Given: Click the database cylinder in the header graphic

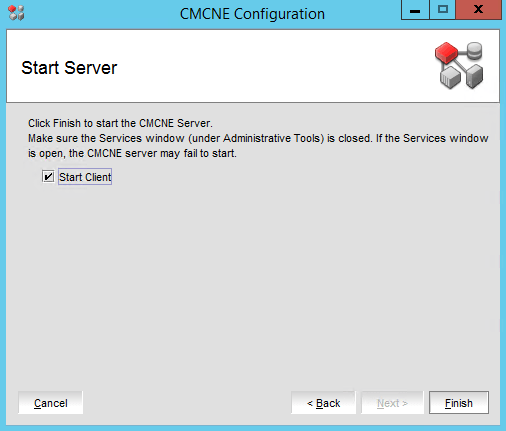Looking at the screenshot, I should (474, 51).
